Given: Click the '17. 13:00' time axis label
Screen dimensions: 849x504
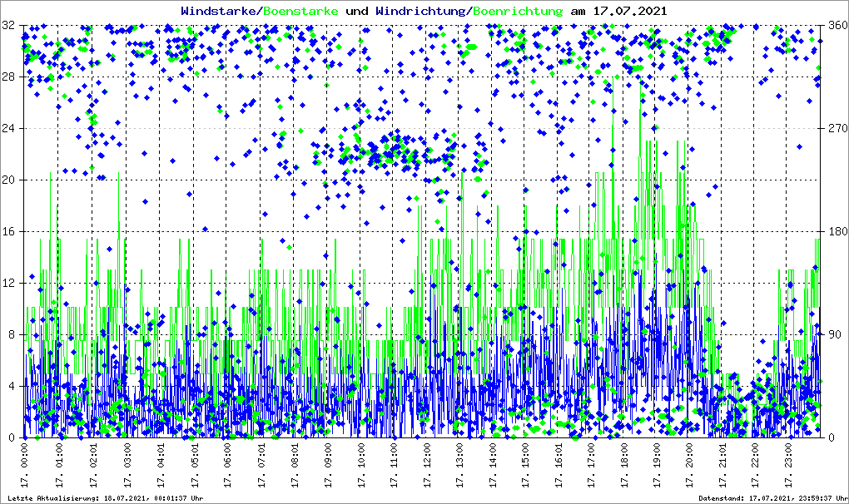Looking at the screenshot, I should (x=459, y=465).
